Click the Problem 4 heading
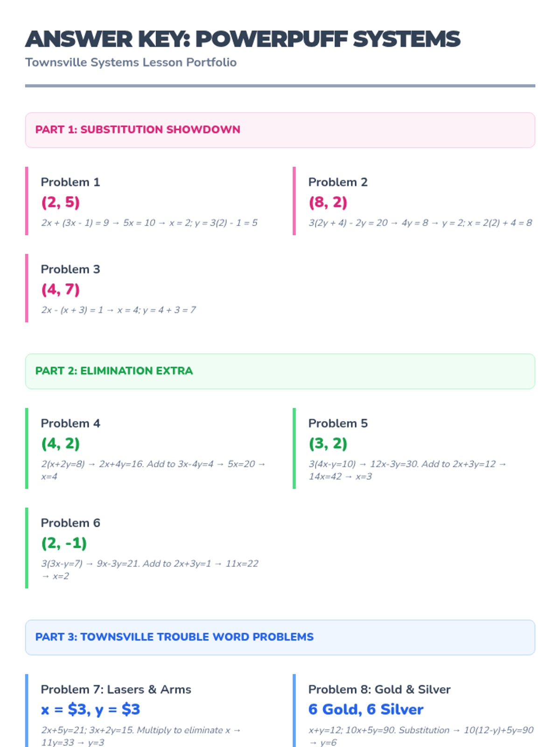Screen dimensions: 560x747 tap(70, 423)
